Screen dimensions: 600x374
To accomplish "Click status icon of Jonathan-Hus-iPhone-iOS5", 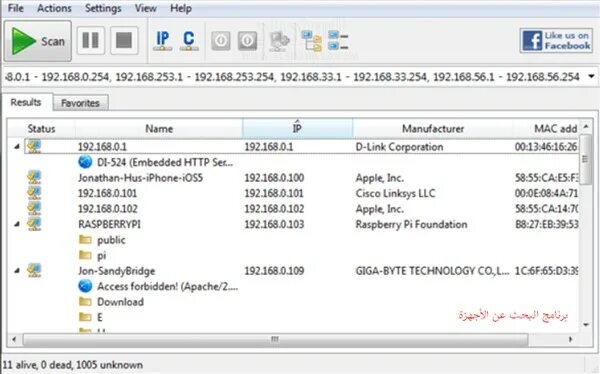I will coord(34,177).
